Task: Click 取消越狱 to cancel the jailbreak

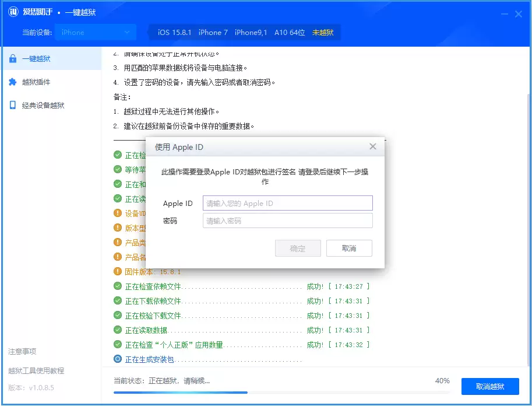Action: coord(490,386)
